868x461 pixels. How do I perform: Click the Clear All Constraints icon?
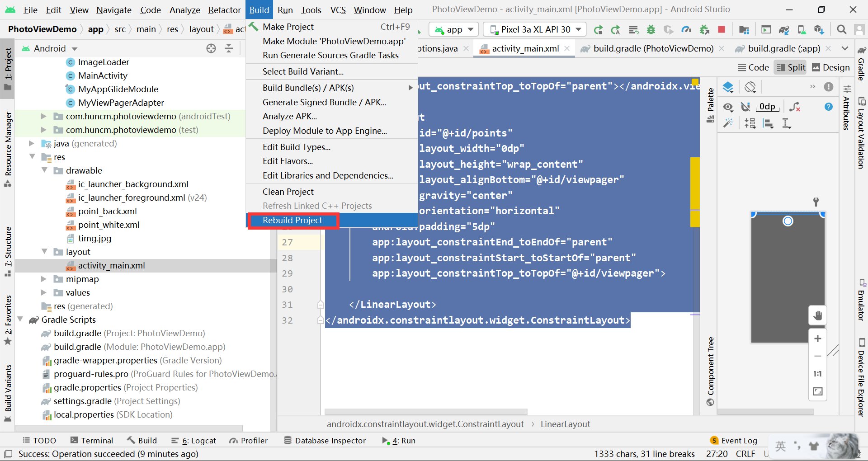795,107
